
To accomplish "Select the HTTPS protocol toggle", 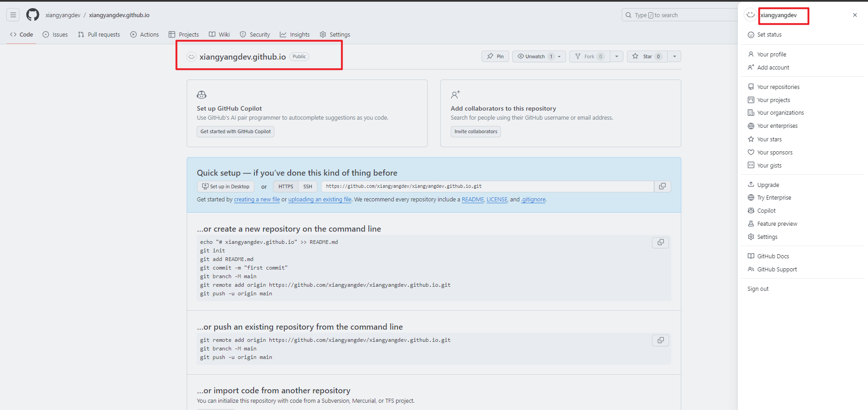I will (286, 186).
